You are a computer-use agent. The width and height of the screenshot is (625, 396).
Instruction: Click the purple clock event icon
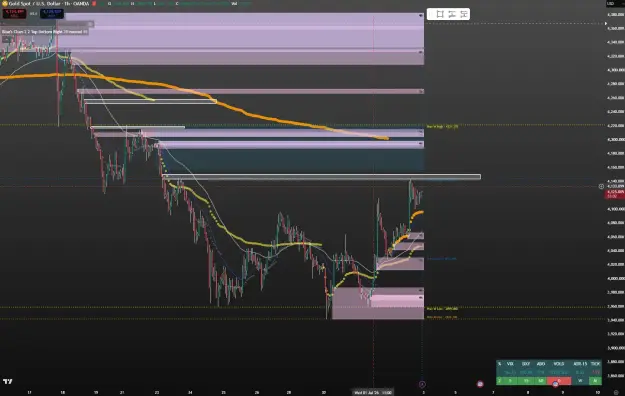pyautogui.click(x=422, y=384)
